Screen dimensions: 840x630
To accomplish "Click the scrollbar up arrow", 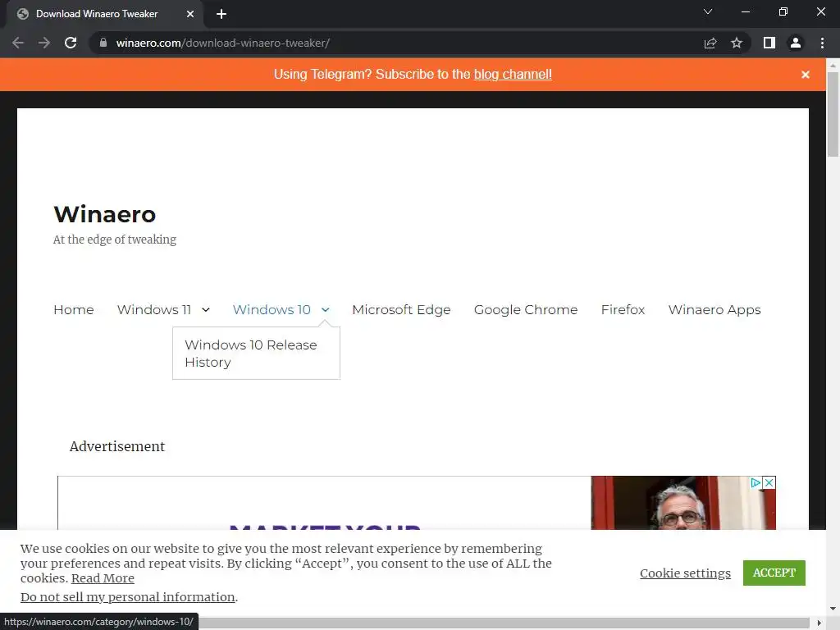I will [833, 66].
